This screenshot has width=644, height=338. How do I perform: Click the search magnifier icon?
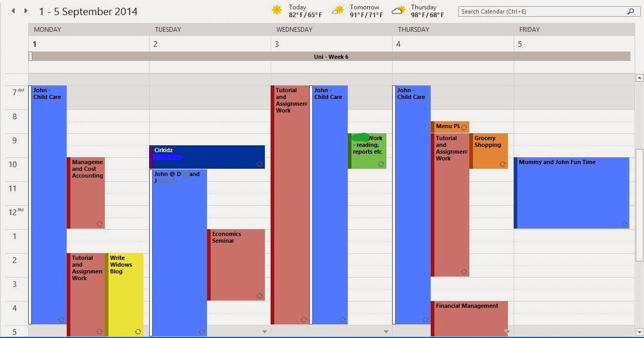pos(630,11)
